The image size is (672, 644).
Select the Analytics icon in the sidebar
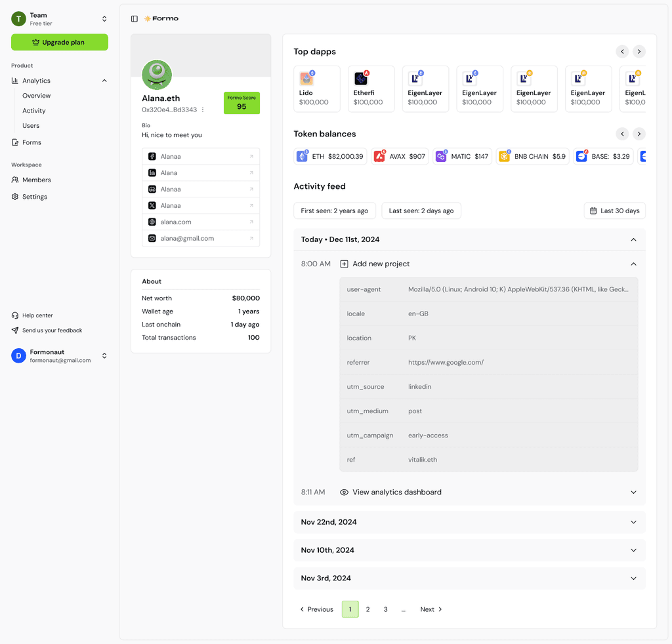point(15,80)
